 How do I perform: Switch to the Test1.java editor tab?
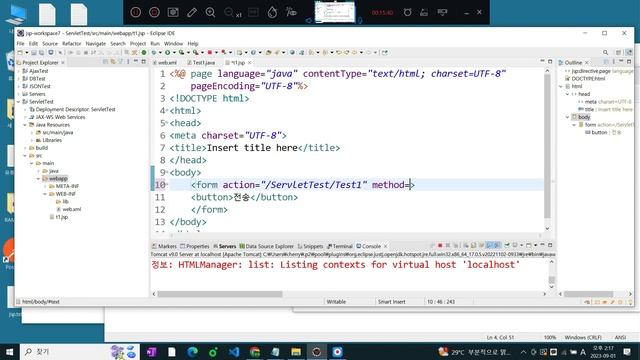[201, 62]
